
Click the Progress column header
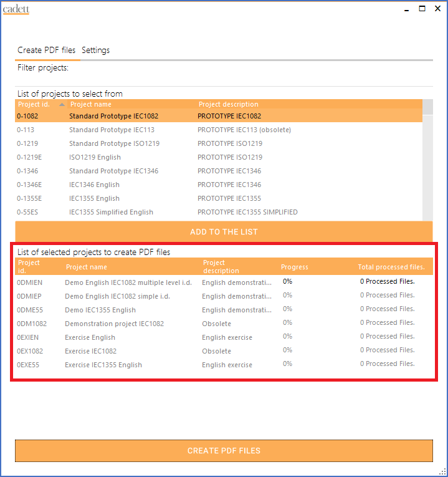pos(295,267)
